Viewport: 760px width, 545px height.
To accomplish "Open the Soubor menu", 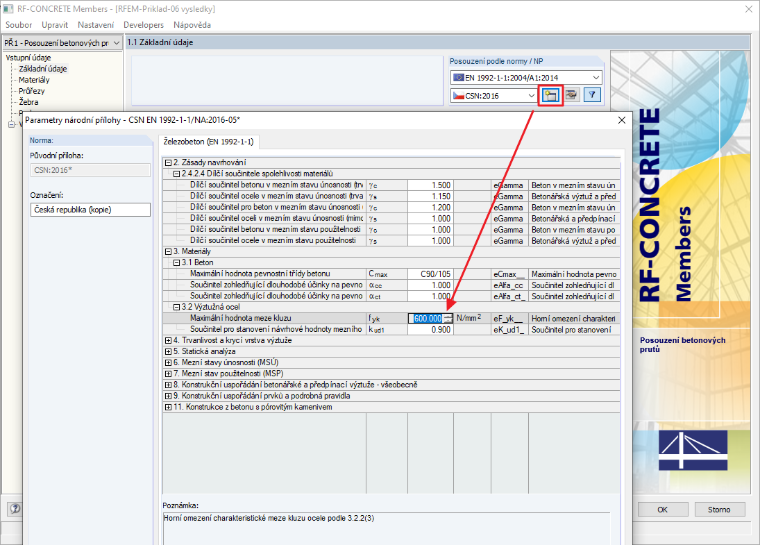I will (x=18, y=25).
